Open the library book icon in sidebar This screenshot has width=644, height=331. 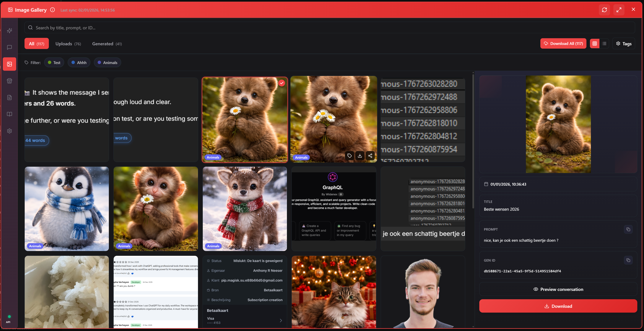9,114
